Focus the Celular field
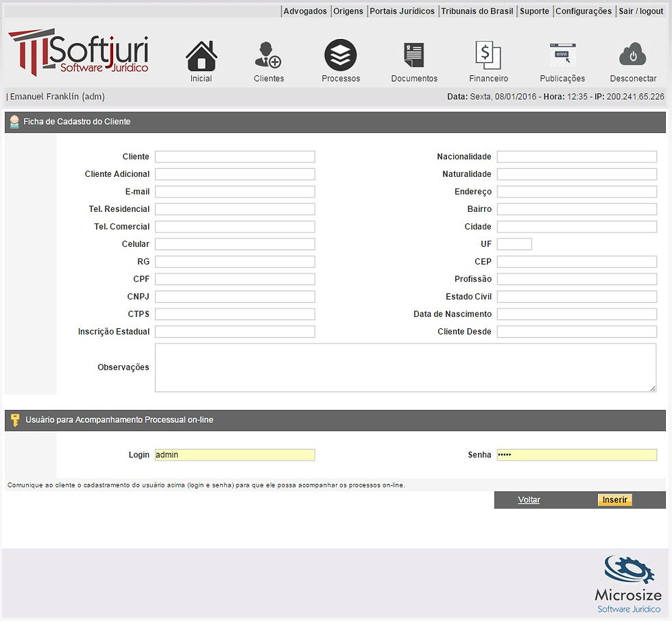Screen dimensions: 672x621 pyautogui.click(x=235, y=244)
